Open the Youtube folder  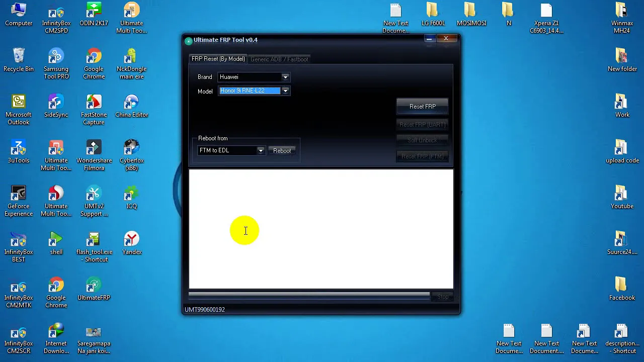pos(622,198)
